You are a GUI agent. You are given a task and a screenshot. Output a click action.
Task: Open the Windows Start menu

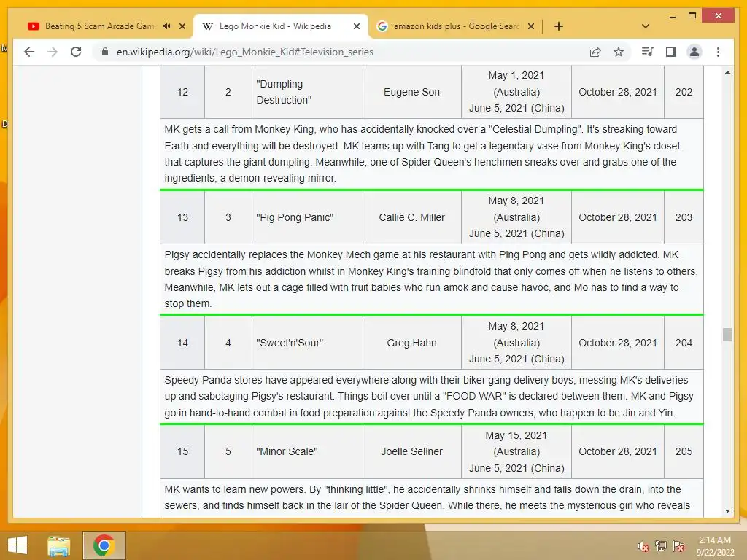pos(18,545)
